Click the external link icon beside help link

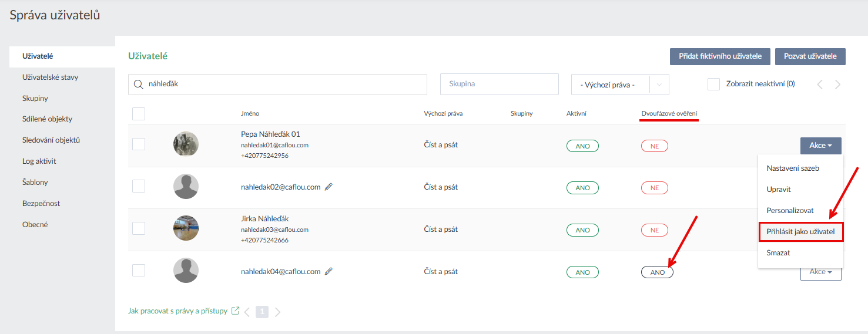pos(235,311)
